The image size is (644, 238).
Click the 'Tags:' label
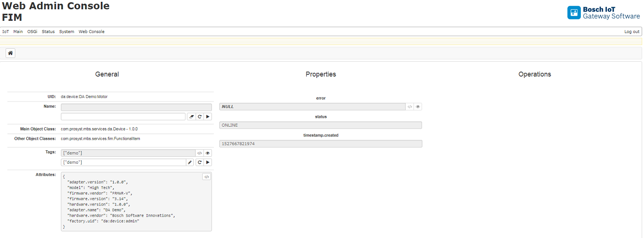(x=50, y=152)
